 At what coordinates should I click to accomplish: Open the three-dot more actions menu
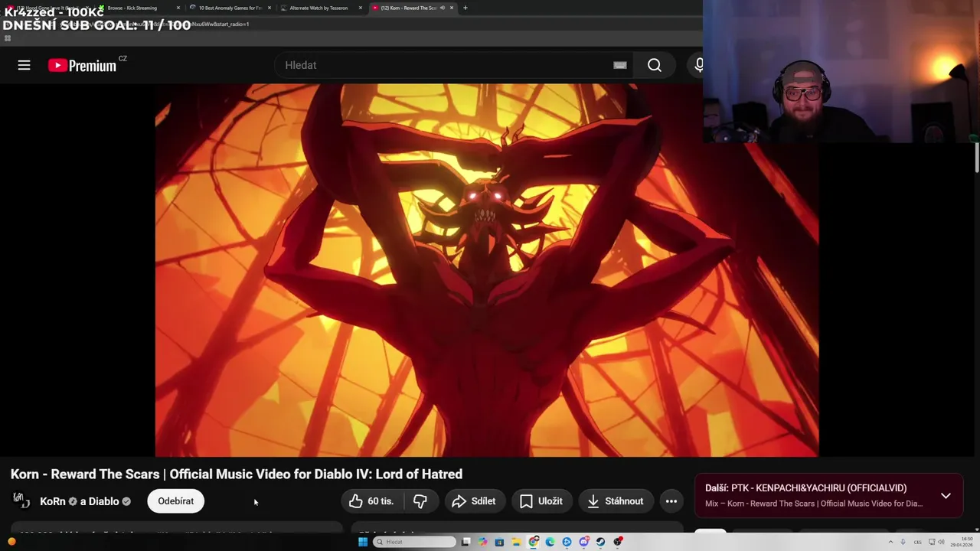671,501
